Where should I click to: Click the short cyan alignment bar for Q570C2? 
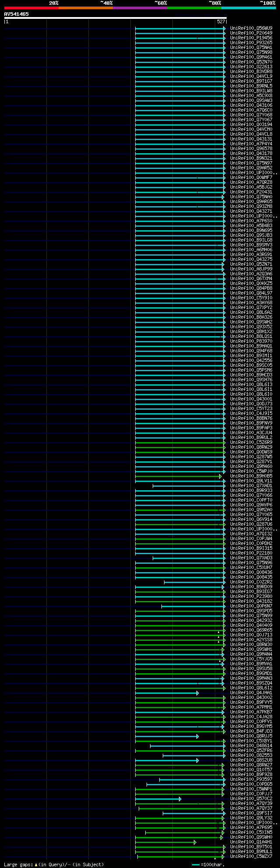point(158,799)
